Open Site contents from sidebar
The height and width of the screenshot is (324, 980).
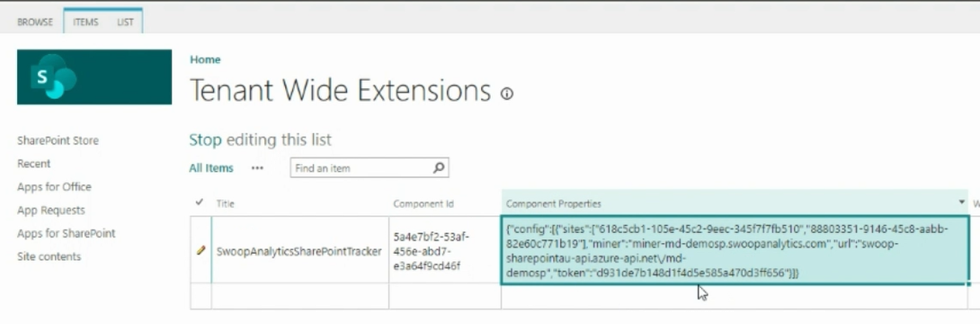pos(49,256)
